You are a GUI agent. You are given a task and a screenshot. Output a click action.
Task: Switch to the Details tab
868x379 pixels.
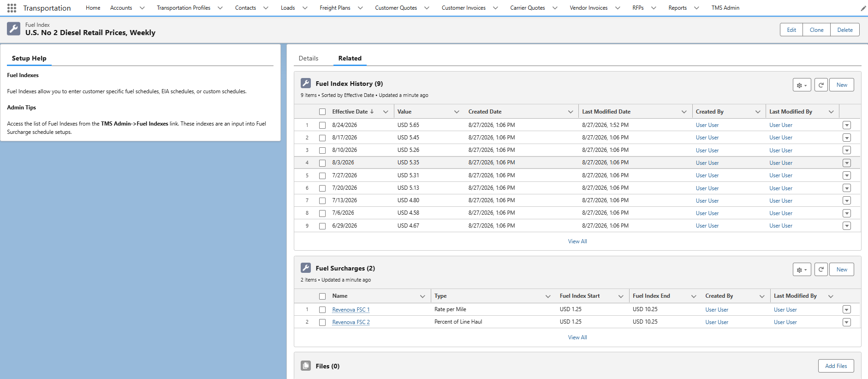point(309,58)
